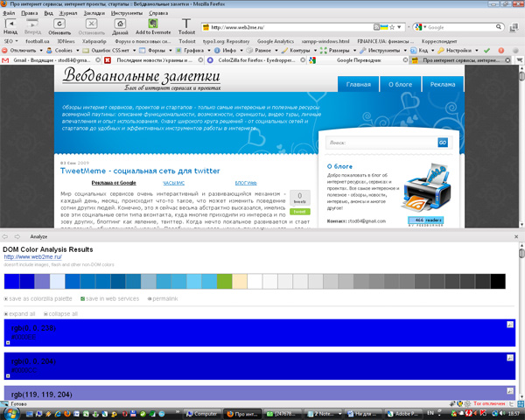Click the red error indicator icon
This screenshot has width=525, height=420.
click(500, 51)
